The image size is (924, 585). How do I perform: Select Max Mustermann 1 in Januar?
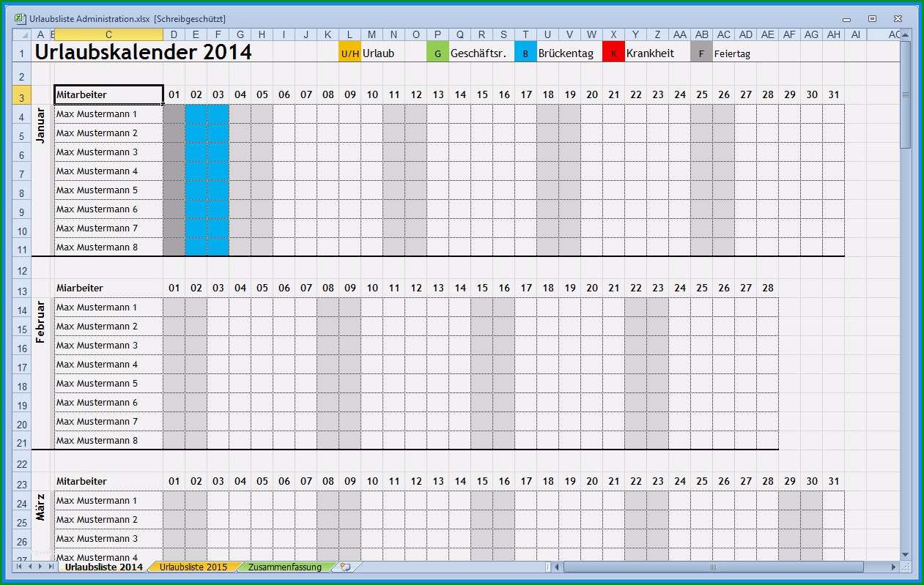point(108,114)
